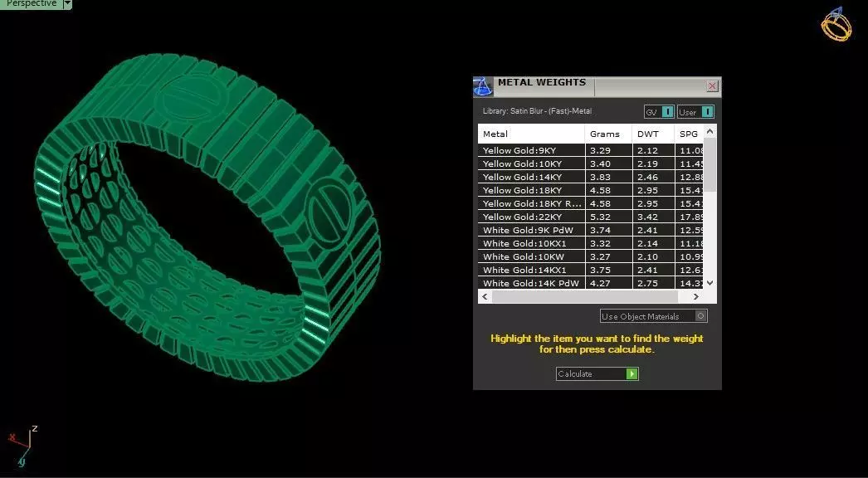868x478 pixels.
Task: Click the 4.27 grams cell
Action: pos(608,283)
